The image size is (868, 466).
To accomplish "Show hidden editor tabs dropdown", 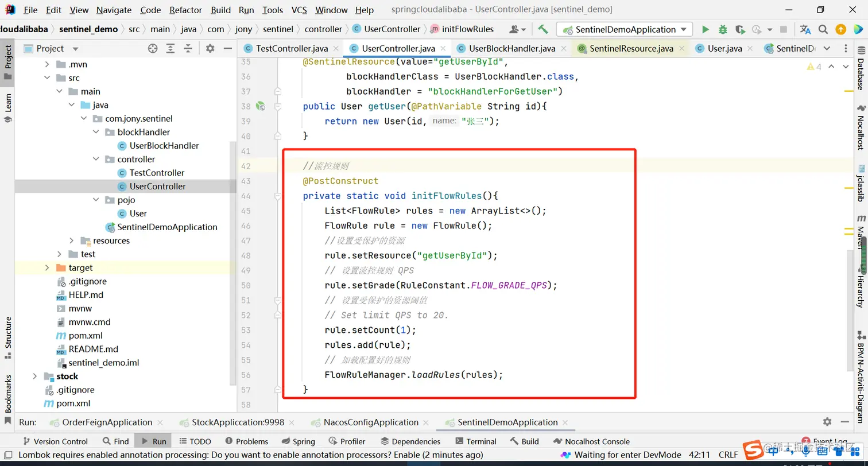I will [x=827, y=49].
